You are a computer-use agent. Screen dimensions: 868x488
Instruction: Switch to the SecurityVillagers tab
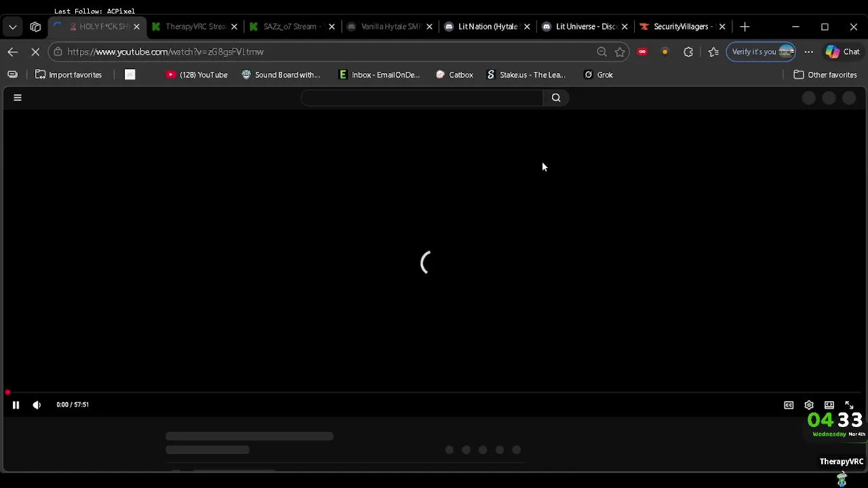(x=683, y=26)
